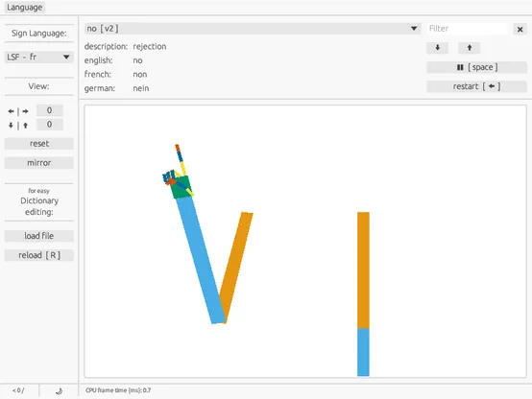Reload the dictionary with reload [R]
The height and width of the screenshot is (399, 532).
click(39, 255)
